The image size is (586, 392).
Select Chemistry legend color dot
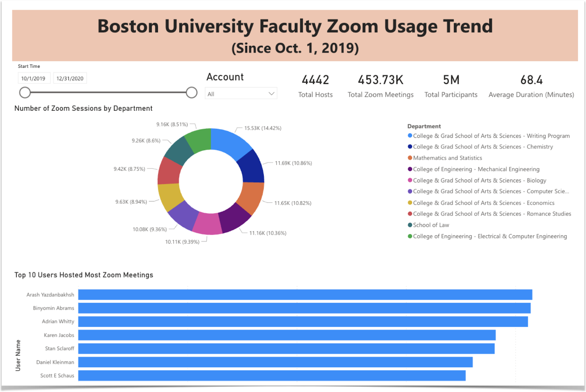click(x=410, y=147)
